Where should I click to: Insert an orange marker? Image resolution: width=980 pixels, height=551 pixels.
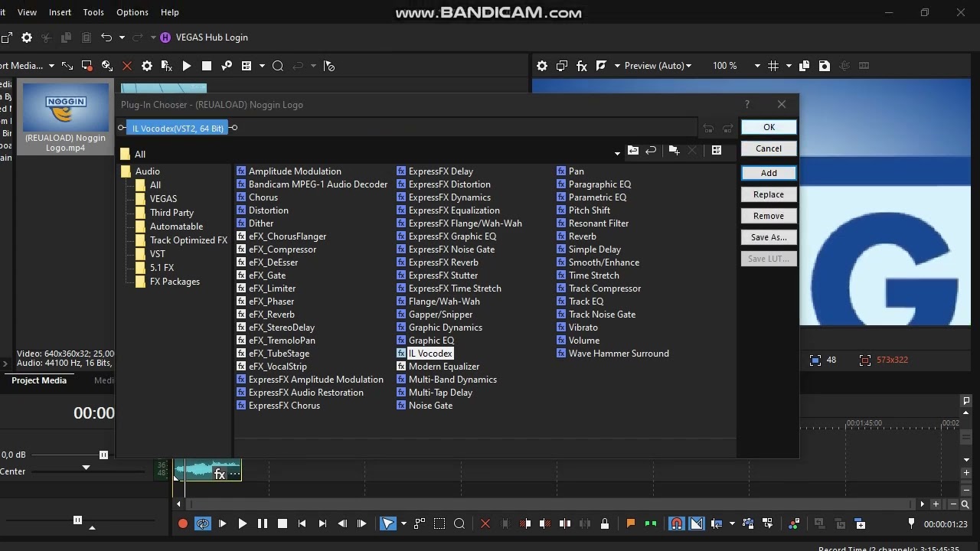click(x=631, y=523)
